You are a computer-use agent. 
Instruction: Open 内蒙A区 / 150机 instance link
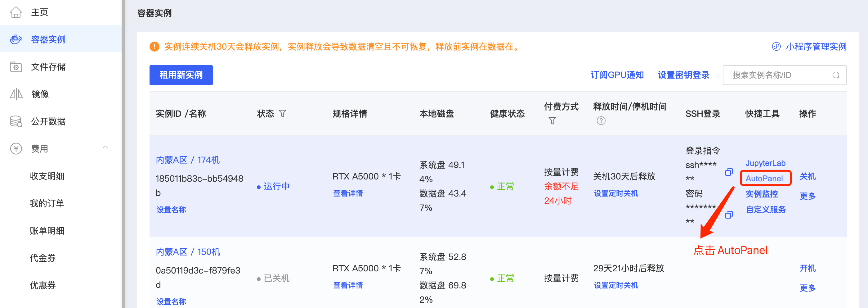pyautogui.click(x=188, y=252)
